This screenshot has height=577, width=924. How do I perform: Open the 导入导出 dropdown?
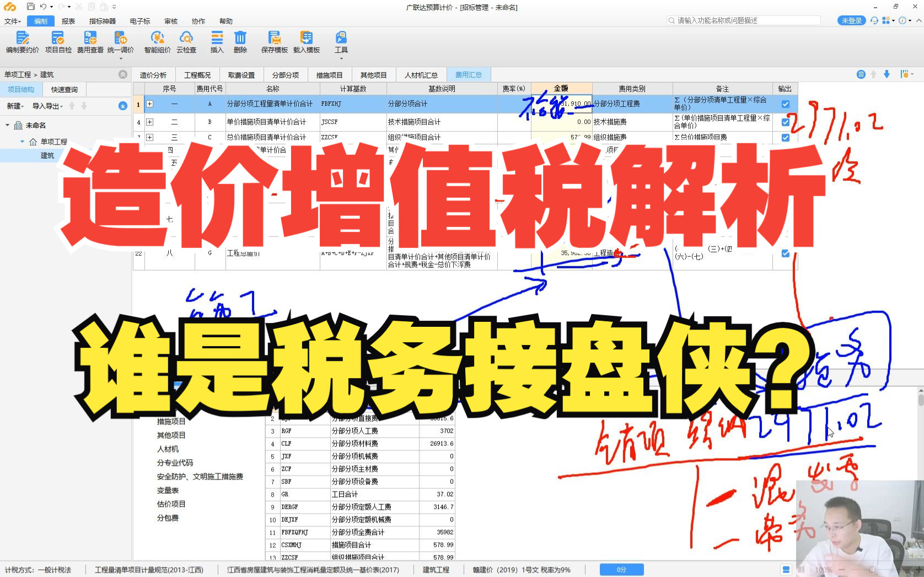(x=47, y=106)
